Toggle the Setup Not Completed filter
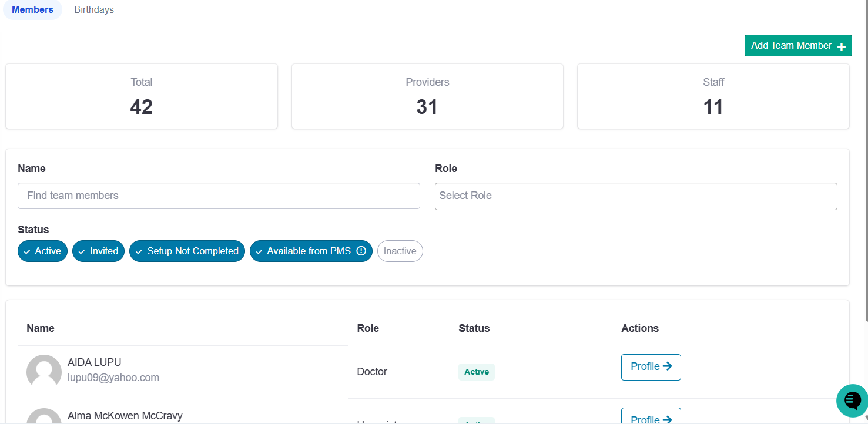This screenshot has height=424, width=868. [187, 251]
